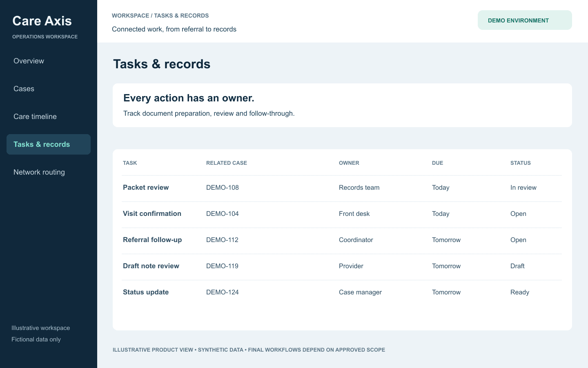This screenshot has height=368, width=588.
Task: Open the Overview sidebar item
Action: (49, 61)
